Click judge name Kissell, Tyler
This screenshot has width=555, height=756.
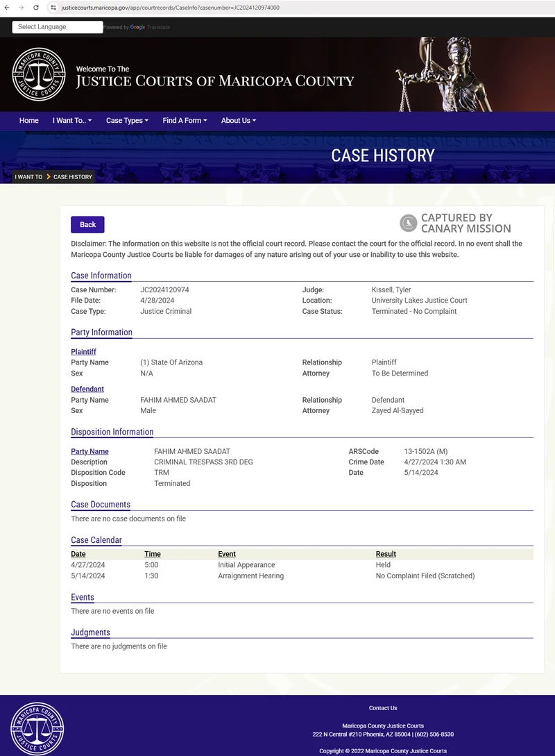391,289
